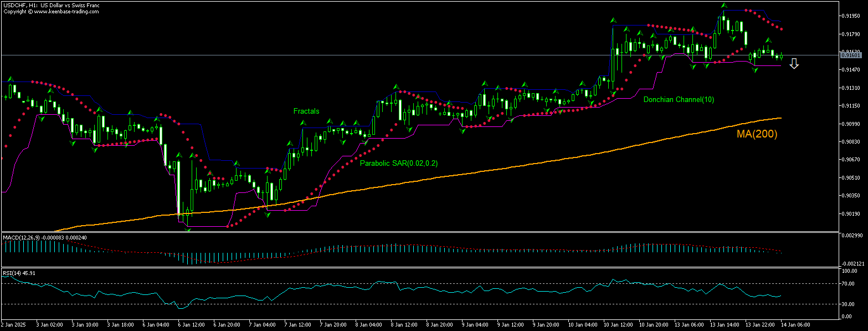This screenshot has width=868, height=331.
Task: Click the current price tag 0.91601
Action: point(850,55)
